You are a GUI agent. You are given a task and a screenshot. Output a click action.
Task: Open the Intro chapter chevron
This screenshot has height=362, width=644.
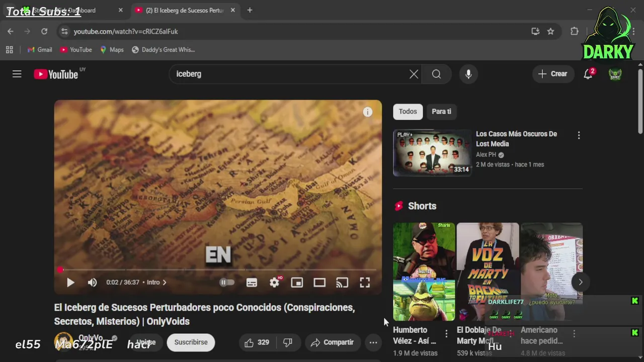(164, 283)
